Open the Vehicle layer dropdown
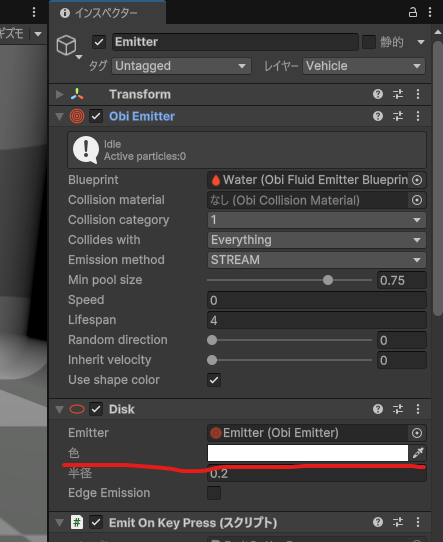 pyautogui.click(x=364, y=66)
